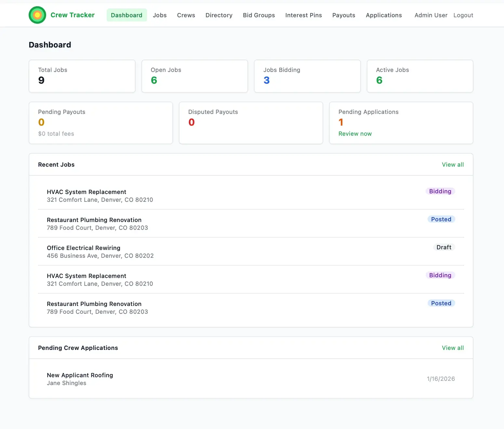Click the Pending Payouts card
This screenshot has height=429, width=504.
pyautogui.click(x=101, y=123)
